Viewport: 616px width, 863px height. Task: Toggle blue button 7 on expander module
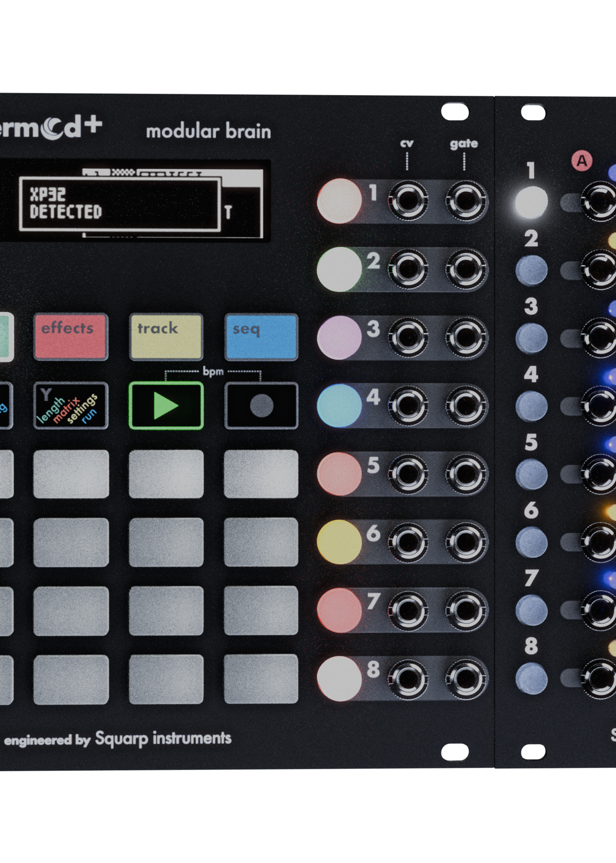click(x=531, y=610)
